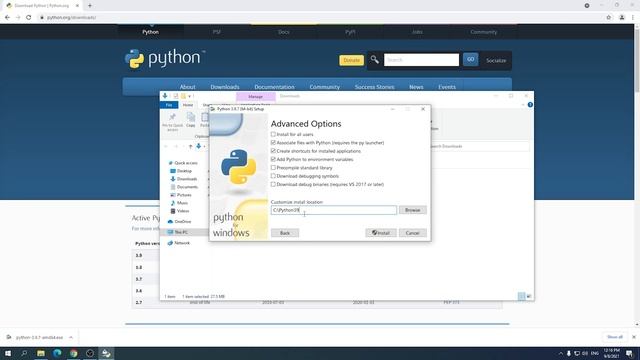The image size is (640, 360).
Task: Open Windows Start menu
Action: pos(8,353)
